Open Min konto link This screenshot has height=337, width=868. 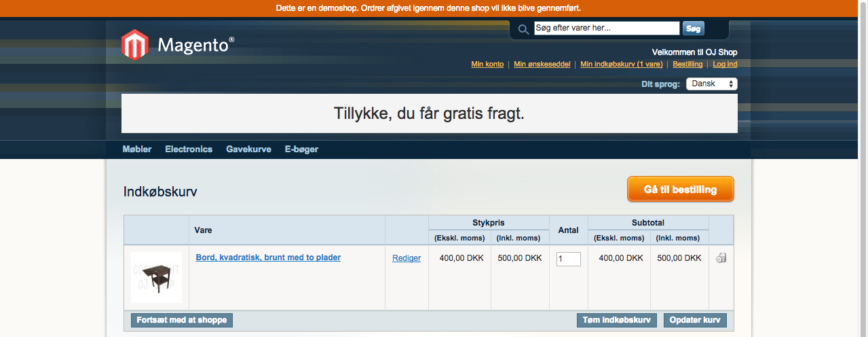click(487, 65)
